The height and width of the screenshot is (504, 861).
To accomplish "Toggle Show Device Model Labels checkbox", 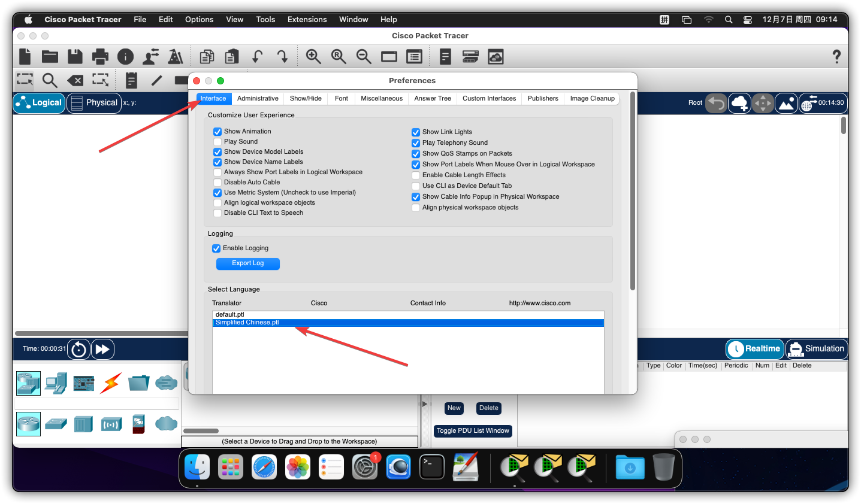I will [217, 152].
